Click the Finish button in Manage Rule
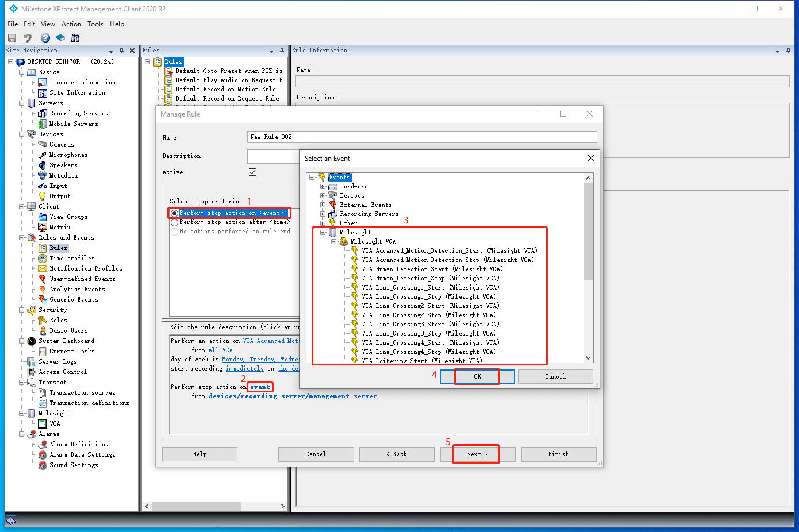 coord(559,454)
